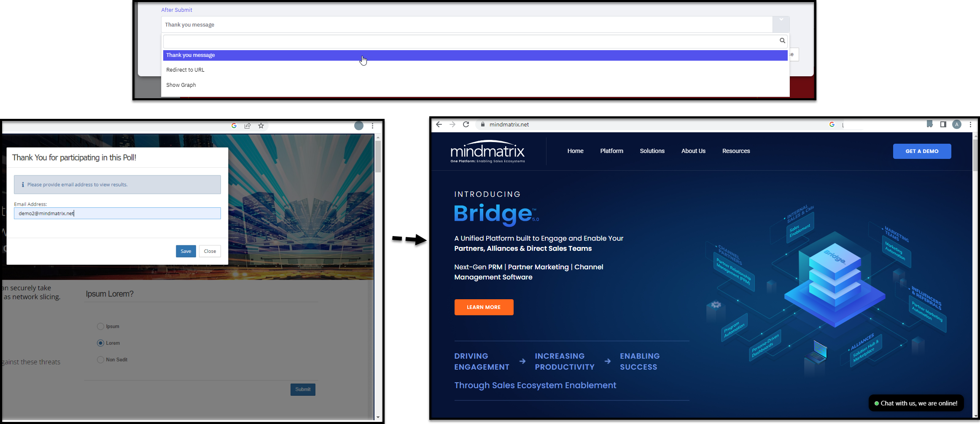Go back in mindmatrix browser window
The height and width of the screenshot is (424, 980).
click(x=439, y=124)
